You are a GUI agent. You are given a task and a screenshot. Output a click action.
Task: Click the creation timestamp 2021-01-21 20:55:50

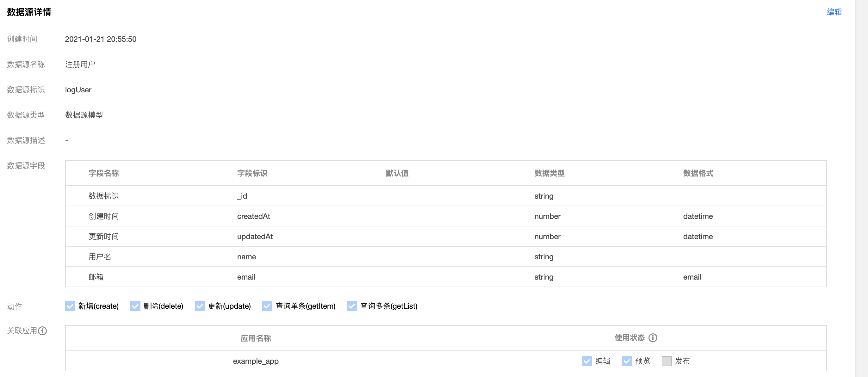pos(101,39)
